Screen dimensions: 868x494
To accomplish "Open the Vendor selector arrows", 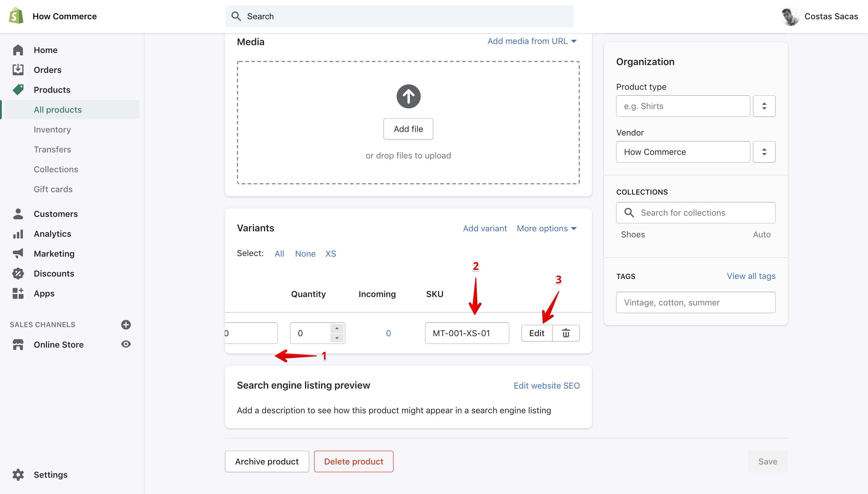I will click(x=764, y=152).
